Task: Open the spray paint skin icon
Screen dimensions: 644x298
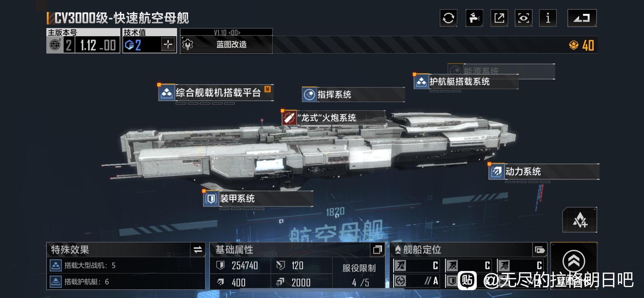Action: coord(474,18)
